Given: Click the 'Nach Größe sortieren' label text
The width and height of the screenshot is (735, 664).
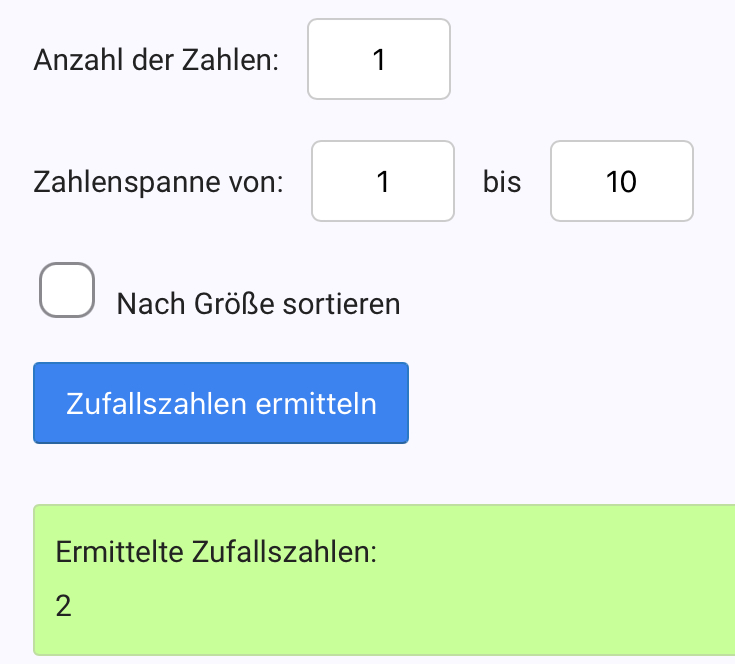Looking at the screenshot, I should (x=258, y=303).
